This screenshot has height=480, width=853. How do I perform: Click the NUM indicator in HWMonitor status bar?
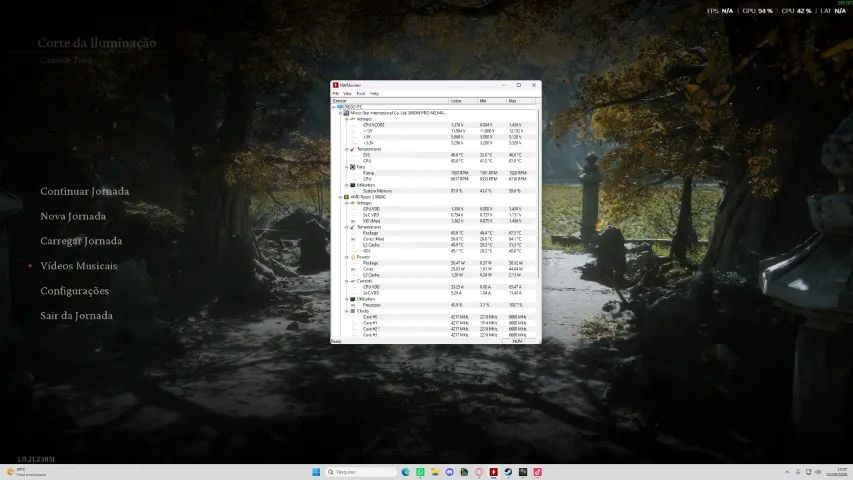[x=517, y=341]
